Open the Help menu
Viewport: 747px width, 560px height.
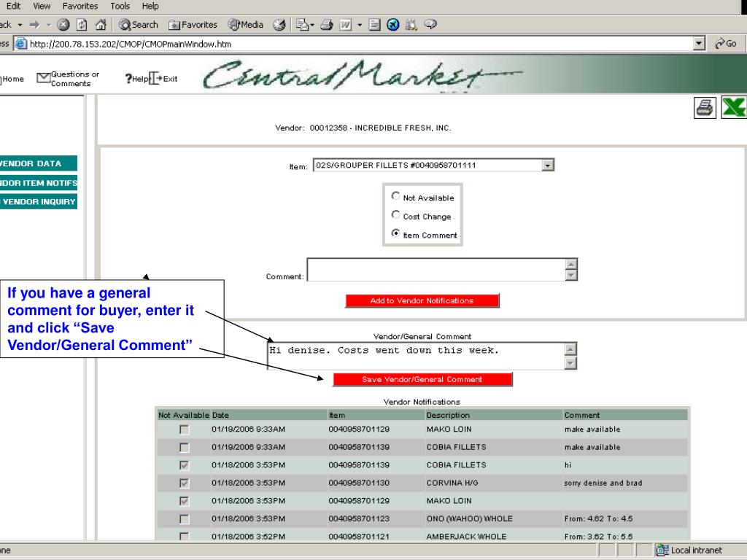click(150, 6)
